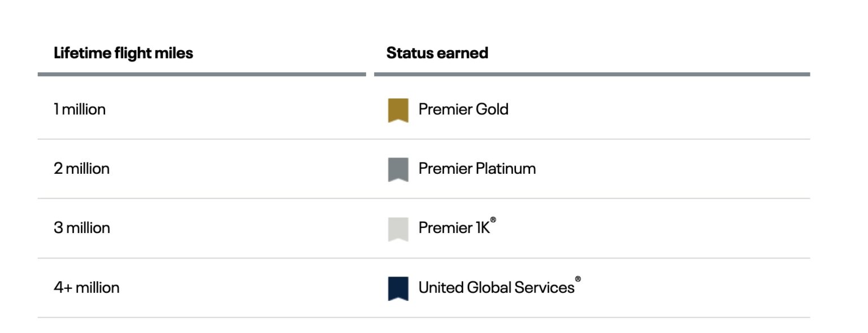Screen dimensions: 868x333
Task: Click the thick gray bar under "Status earned"
Action: pyautogui.click(x=592, y=74)
